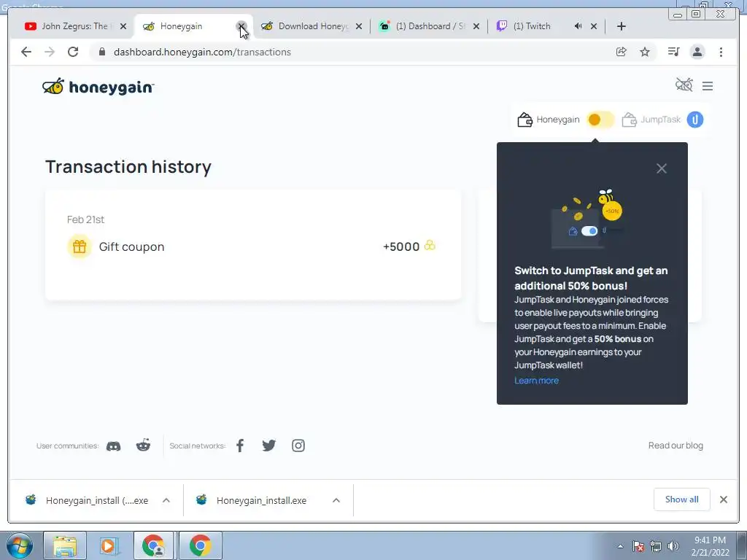The image size is (747, 560).
Task: Show hidden system tray icons
Action: point(620,546)
